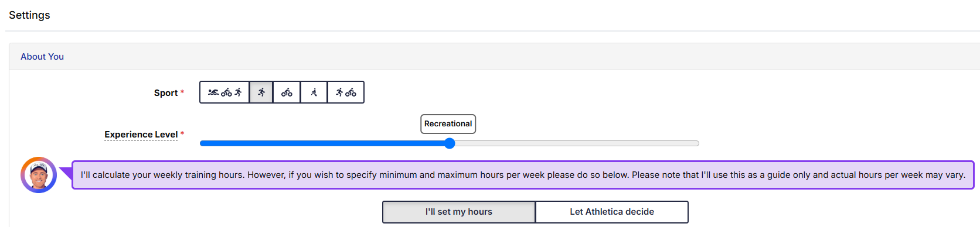This screenshot has height=227, width=980.
Task: Click the coach's purple message about weekly hours
Action: click(x=523, y=175)
